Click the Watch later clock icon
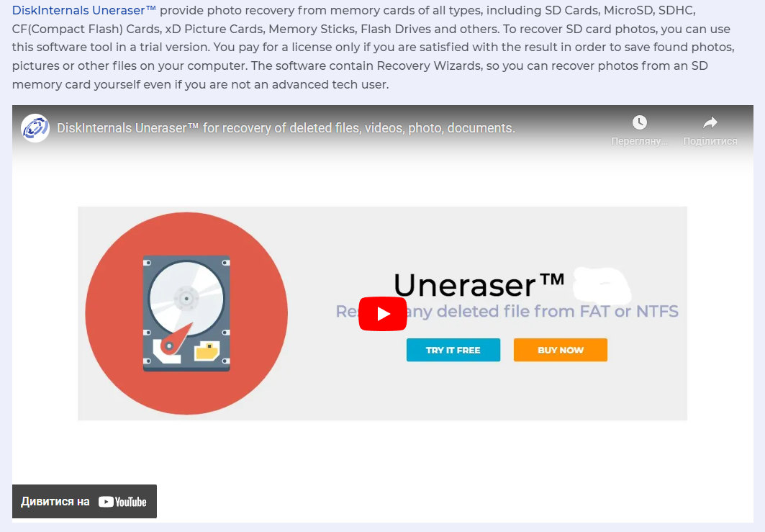This screenshot has height=532, width=765. (639, 122)
